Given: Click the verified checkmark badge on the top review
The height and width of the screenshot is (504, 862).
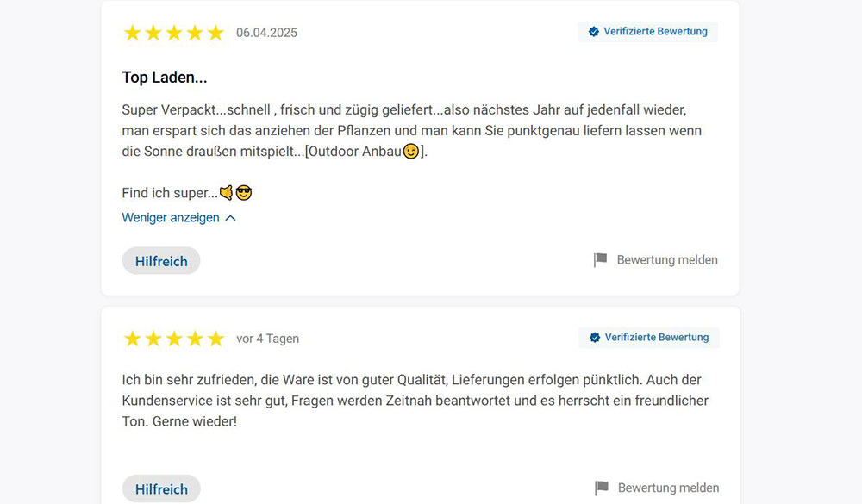Looking at the screenshot, I should tap(593, 31).
